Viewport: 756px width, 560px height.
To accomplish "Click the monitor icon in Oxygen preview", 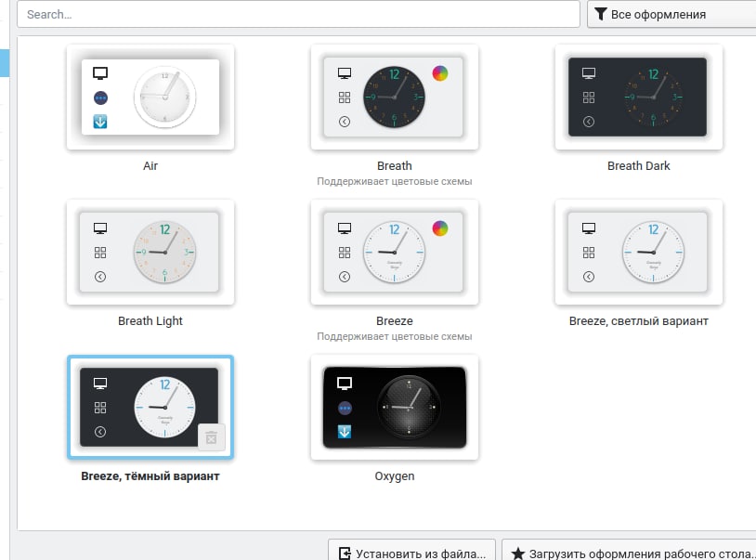I will (345, 384).
